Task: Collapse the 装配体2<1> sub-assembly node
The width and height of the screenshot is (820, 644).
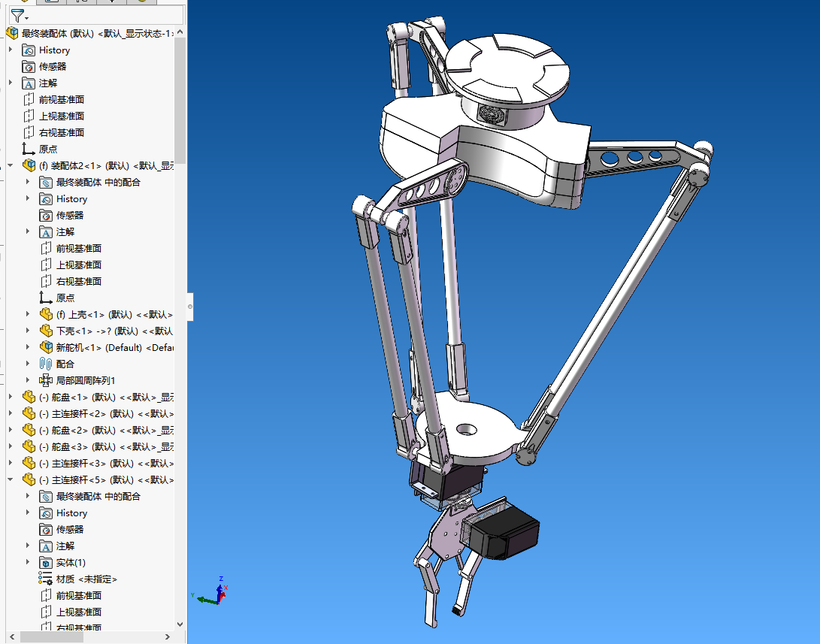Action: tap(11, 165)
